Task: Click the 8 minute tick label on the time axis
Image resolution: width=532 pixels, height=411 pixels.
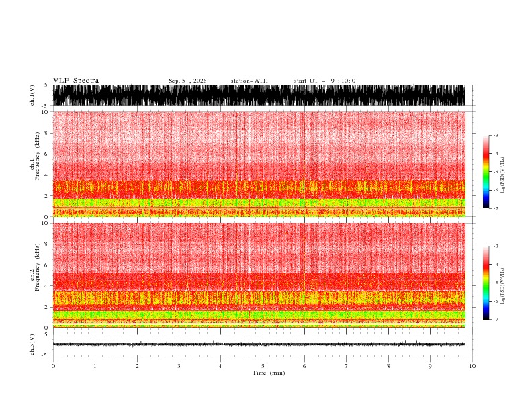Action: click(388, 366)
